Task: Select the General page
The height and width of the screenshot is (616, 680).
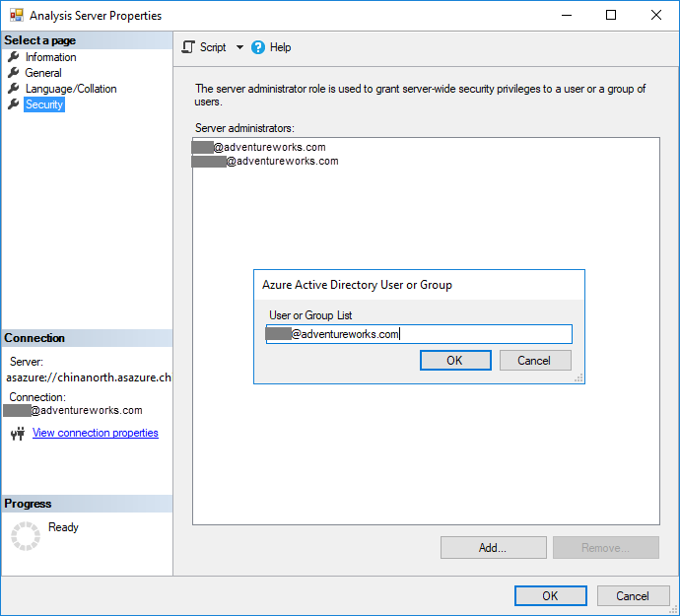Action: [43, 73]
